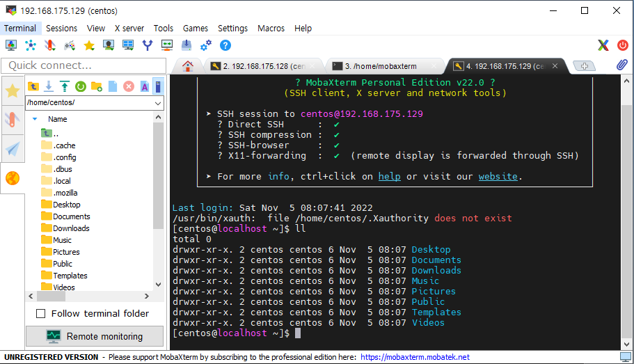634x364 pixels.
Task: Download selected files from SFTP browser
Action: point(49,86)
